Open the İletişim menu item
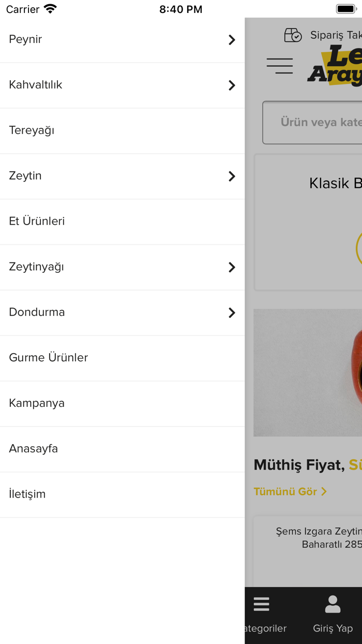362x644 pixels. coord(27,494)
